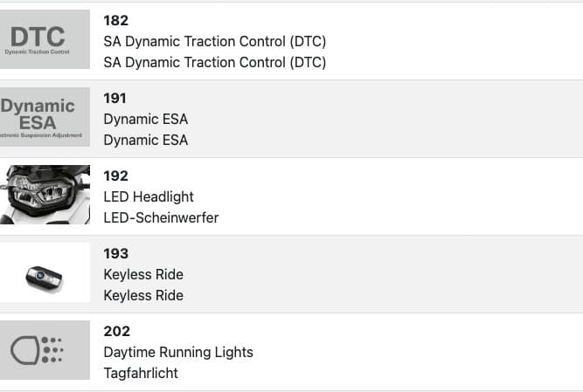Click the 'LED Headlight' label
Image resolution: width=583 pixels, height=392 pixels.
click(x=149, y=196)
